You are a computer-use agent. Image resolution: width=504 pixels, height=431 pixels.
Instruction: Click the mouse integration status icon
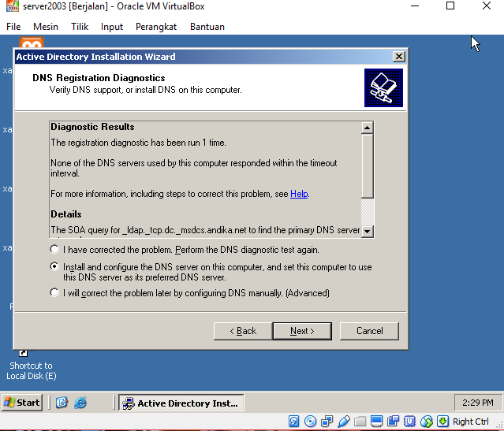(x=426, y=421)
